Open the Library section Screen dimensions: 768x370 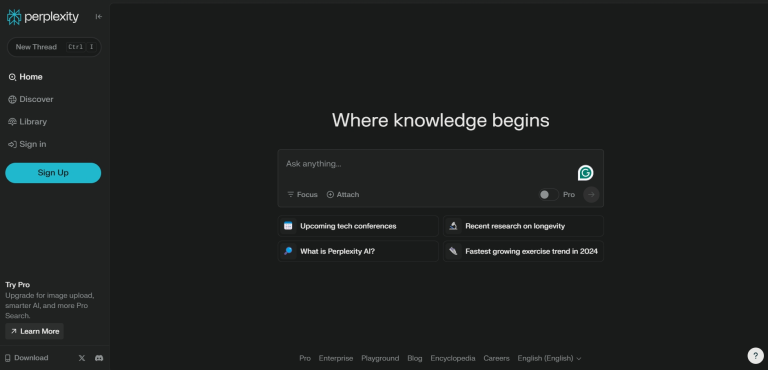pyautogui.click(x=27, y=122)
